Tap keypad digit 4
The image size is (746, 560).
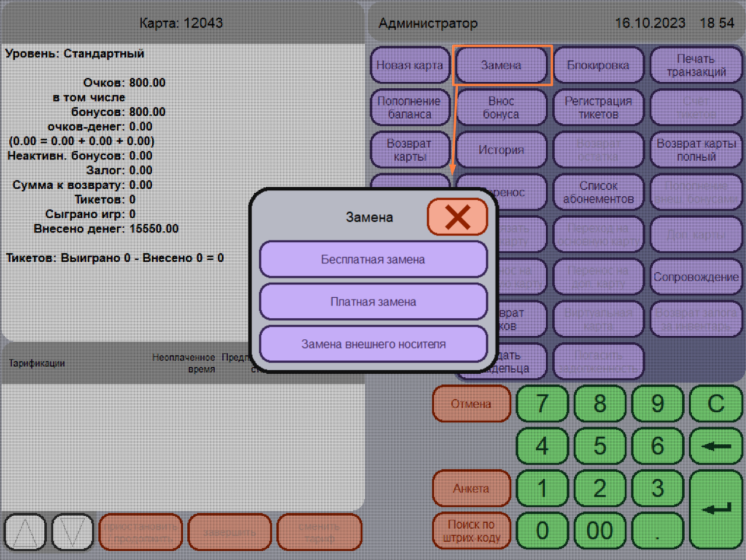[x=543, y=446]
